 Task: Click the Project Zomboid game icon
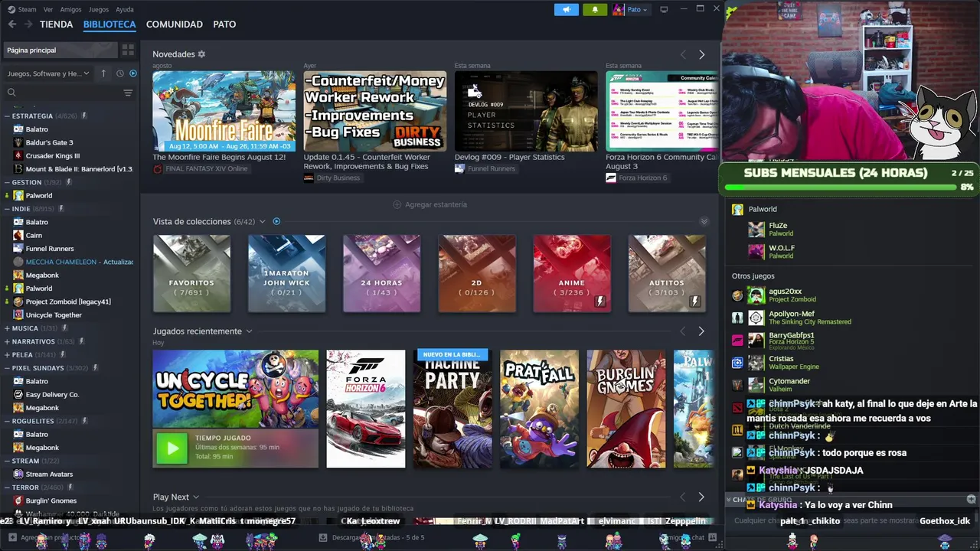tap(18, 302)
